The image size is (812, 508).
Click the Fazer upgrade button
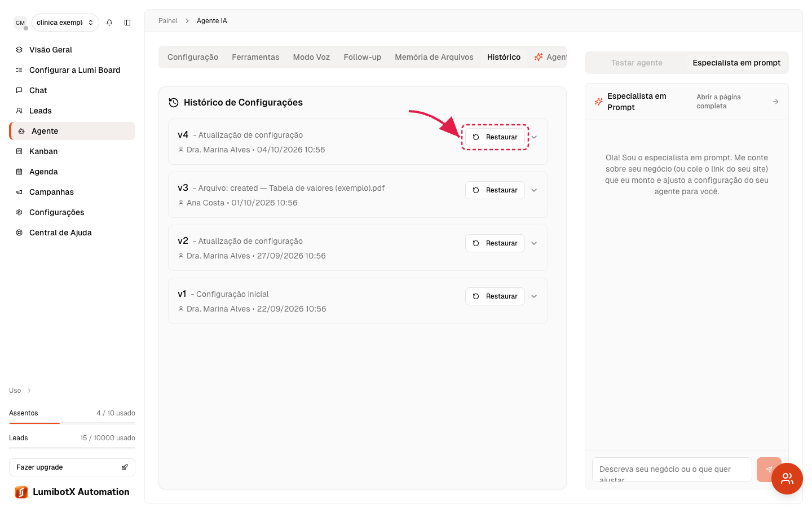72,467
